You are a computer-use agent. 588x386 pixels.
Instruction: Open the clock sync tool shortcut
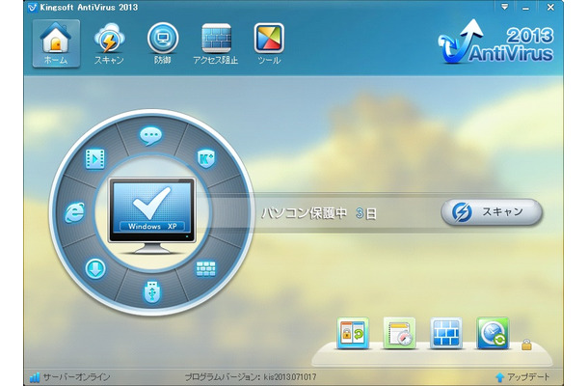pyautogui.click(x=493, y=333)
